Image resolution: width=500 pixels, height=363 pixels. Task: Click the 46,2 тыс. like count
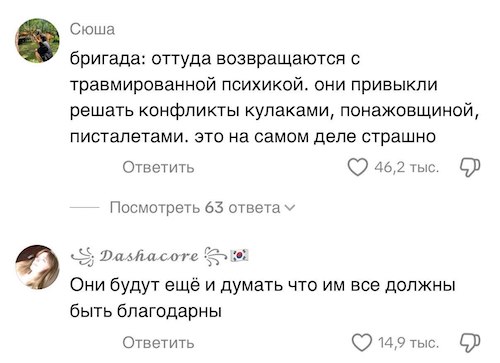406,167
